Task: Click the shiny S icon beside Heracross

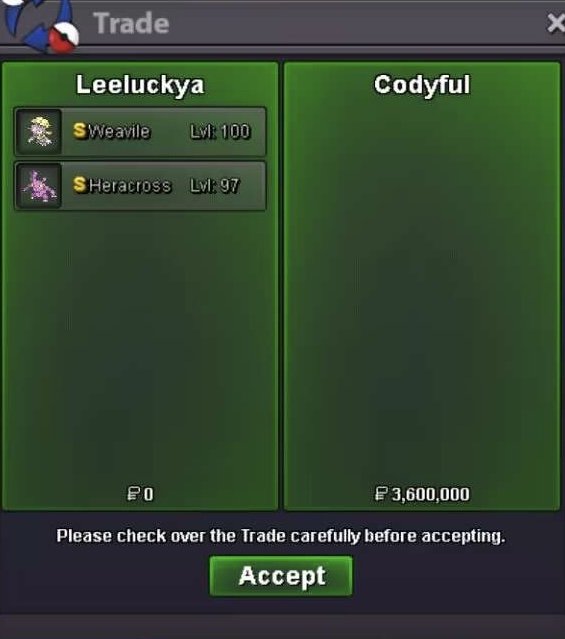Action: pyautogui.click(x=79, y=185)
